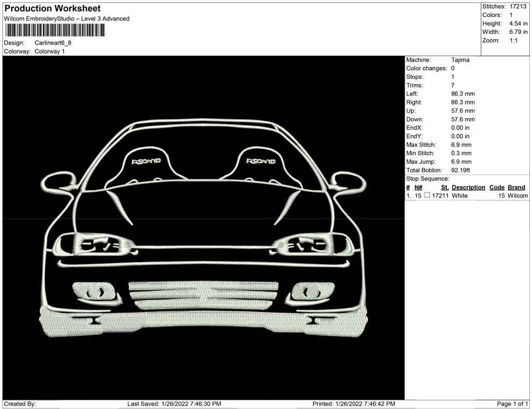The height and width of the screenshot is (409, 532).
Task: Click the center front grille of the car
Action: pyautogui.click(x=203, y=294)
